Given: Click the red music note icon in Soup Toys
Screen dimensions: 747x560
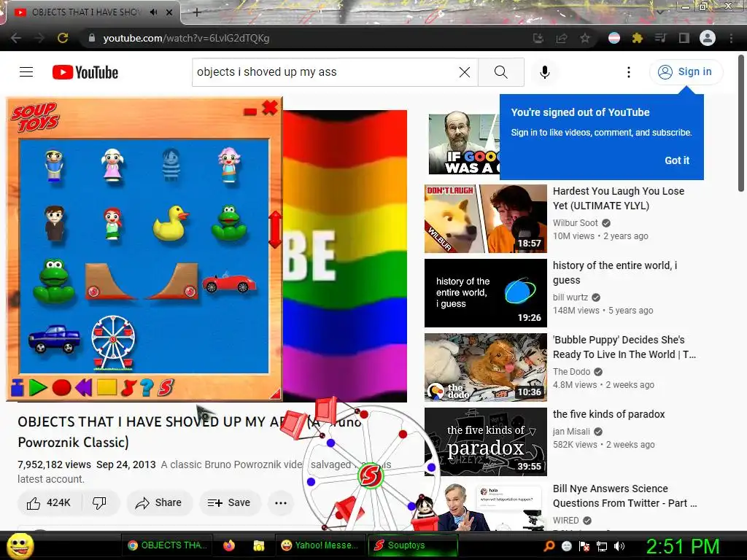Looking at the screenshot, I should [x=128, y=388].
